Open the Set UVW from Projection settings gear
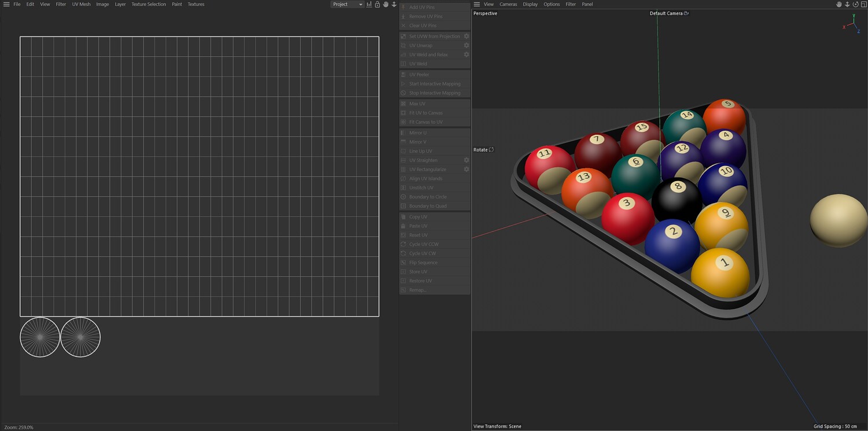 (x=466, y=36)
